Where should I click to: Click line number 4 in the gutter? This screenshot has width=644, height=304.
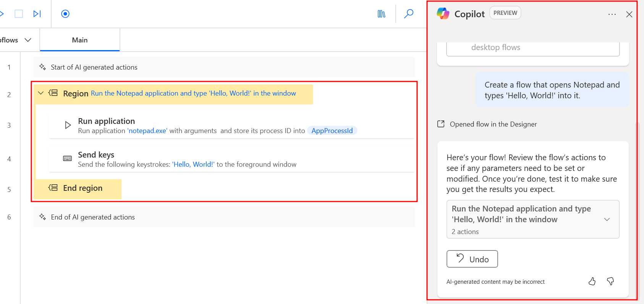pos(9,159)
